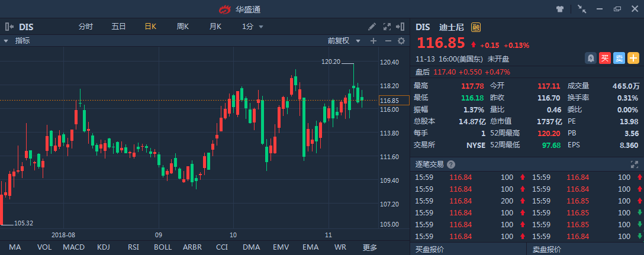Click the 成交量 value 465.0万
This screenshot has height=255, width=644.
pos(626,86)
